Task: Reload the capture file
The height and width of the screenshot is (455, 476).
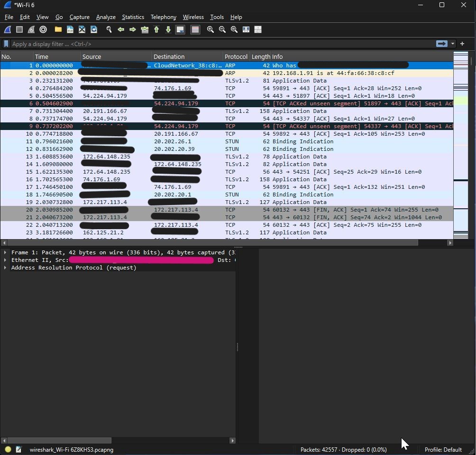Action: (94, 29)
